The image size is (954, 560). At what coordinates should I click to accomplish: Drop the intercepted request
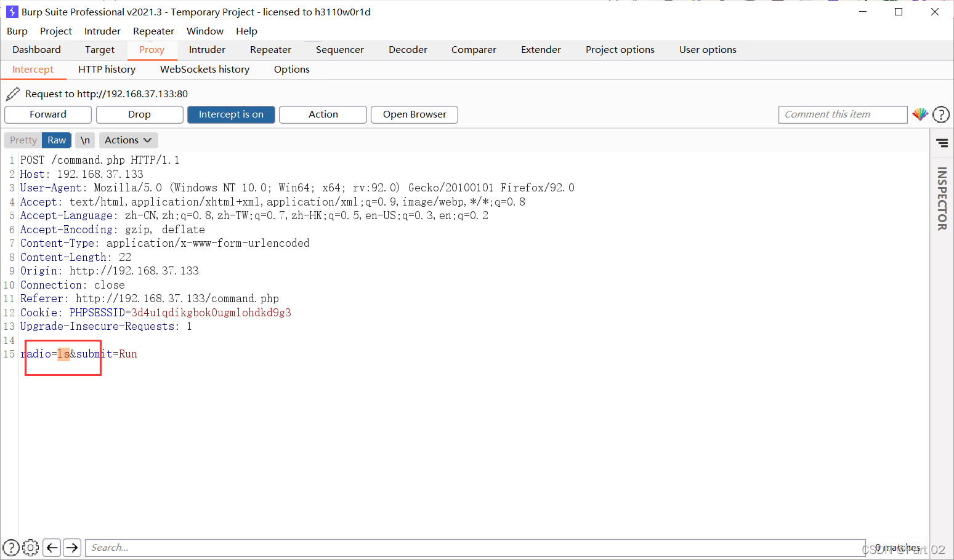[139, 114]
